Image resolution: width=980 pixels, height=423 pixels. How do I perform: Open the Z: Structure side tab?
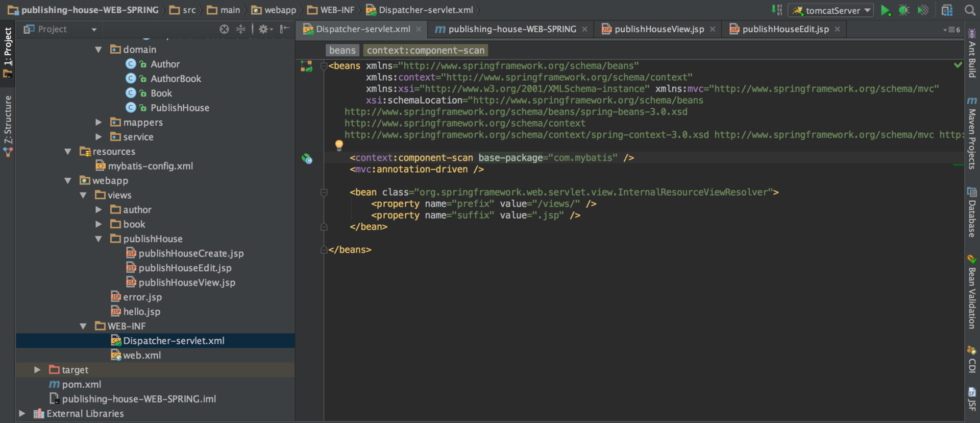pyautogui.click(x=8, y=126)
